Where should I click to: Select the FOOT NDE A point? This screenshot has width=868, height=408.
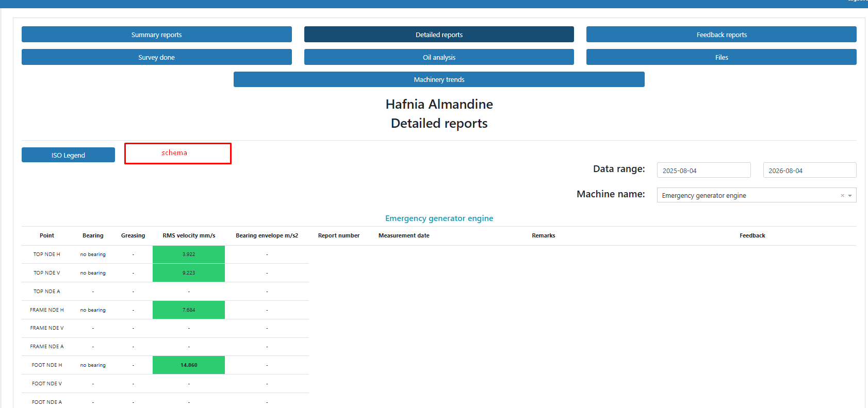(47, 402)
